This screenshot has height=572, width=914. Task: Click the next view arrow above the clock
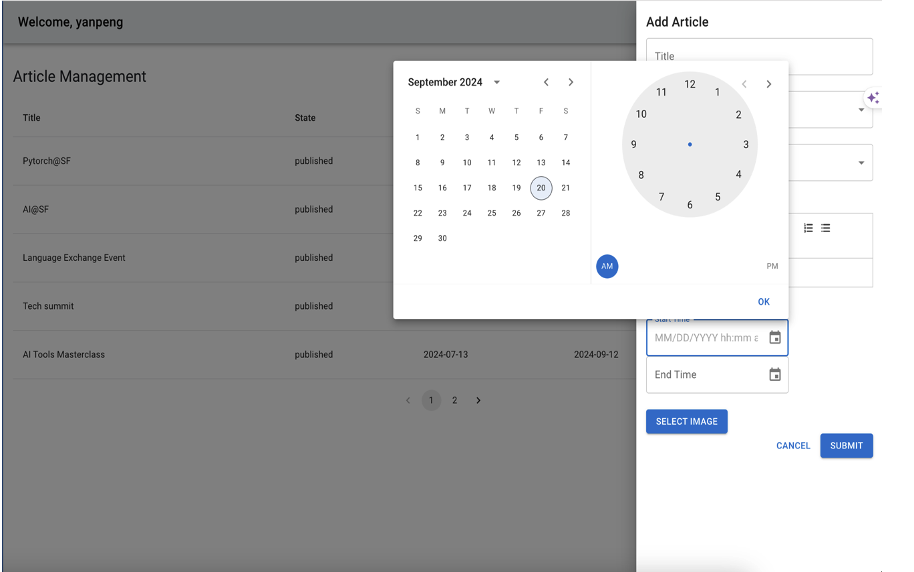click(x=768, y=84)
